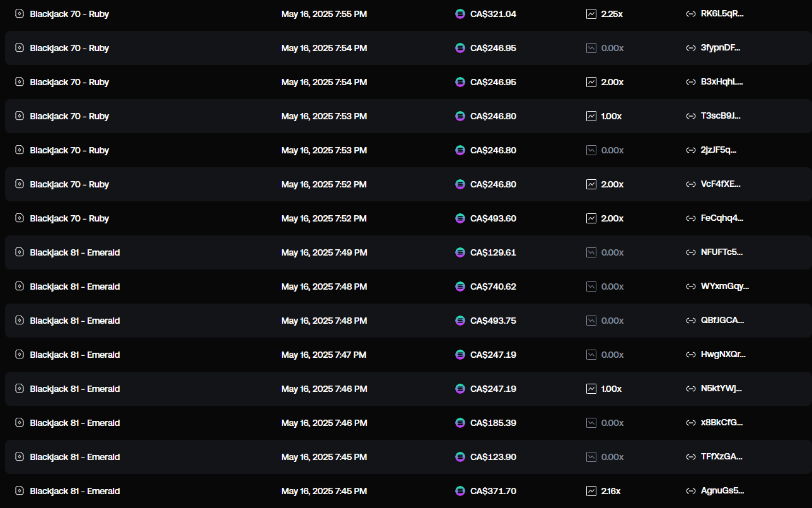Click the link icon next to NFUFTc5
This screenshot has height=508, width=812.
[690, 252]
